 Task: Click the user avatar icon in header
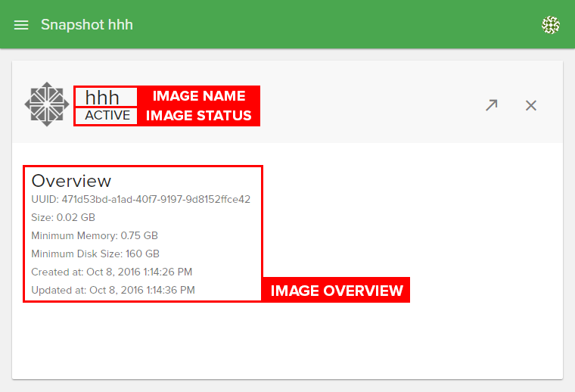551,25
